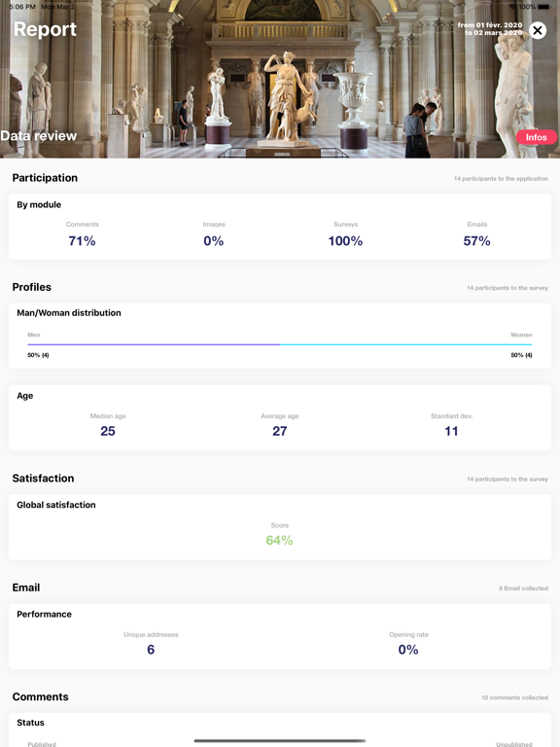Click the Profiles section heading
The image size is (560, 747).
click(x=31, y=287)
